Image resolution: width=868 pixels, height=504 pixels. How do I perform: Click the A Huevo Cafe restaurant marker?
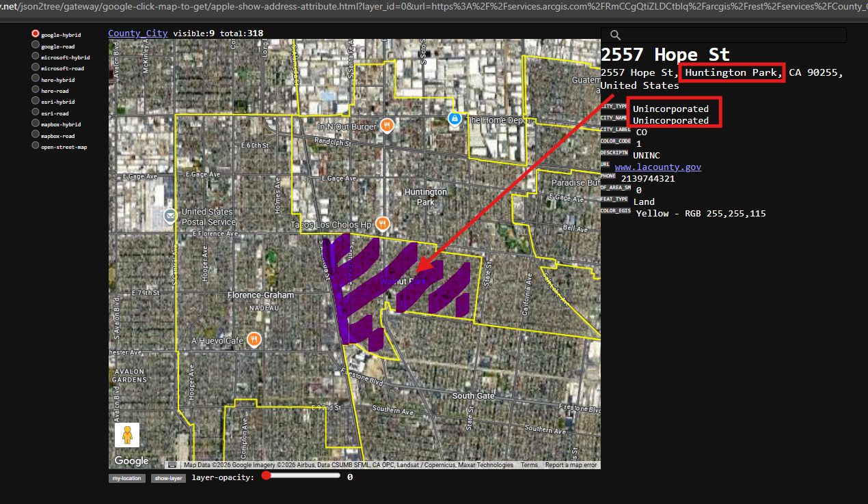pyautogui.click(x=254, y=339)
